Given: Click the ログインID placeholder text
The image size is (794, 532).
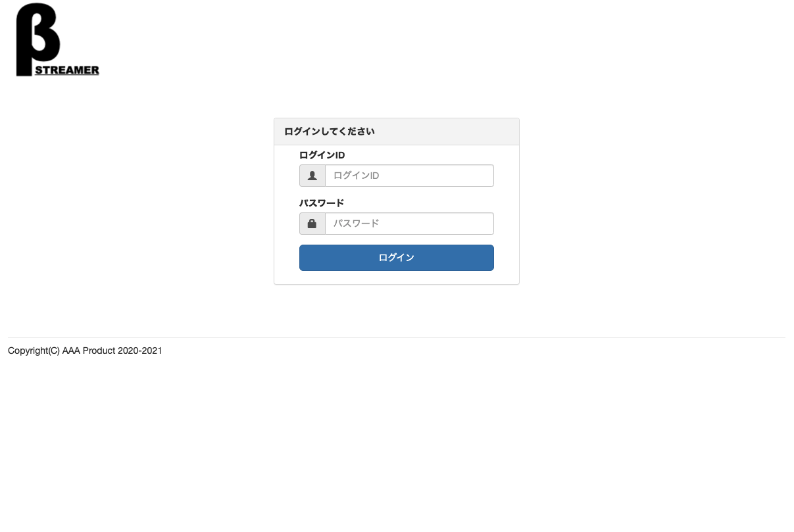Looking at the screenshot, I should (357, 176).
